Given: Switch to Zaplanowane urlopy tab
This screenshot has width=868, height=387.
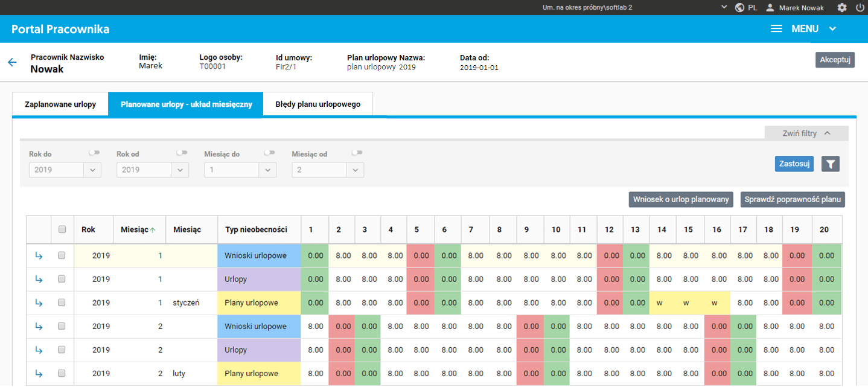Looking at the screenshot, I should (60, 104).
